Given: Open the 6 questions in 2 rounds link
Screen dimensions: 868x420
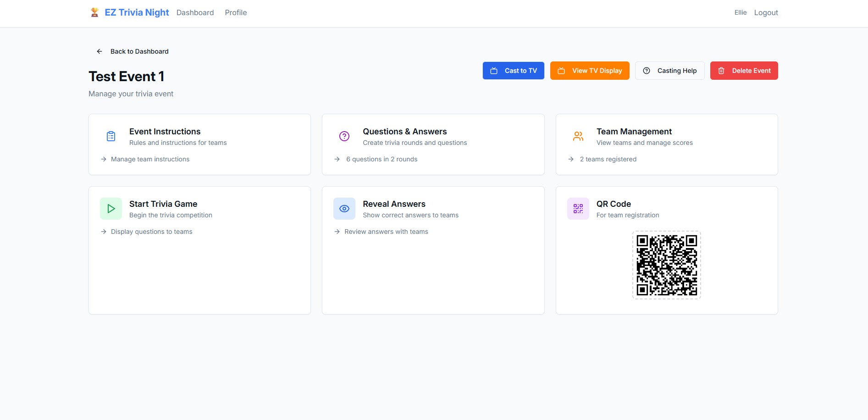Looking at the screenshot, I should tap(381, 159).
